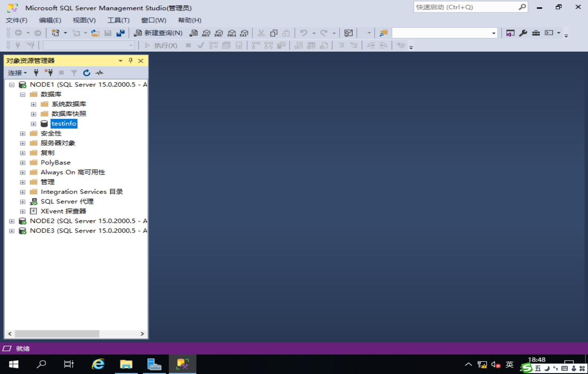Select the testinfo database
The image size is (588, 374).
(64, 124)
